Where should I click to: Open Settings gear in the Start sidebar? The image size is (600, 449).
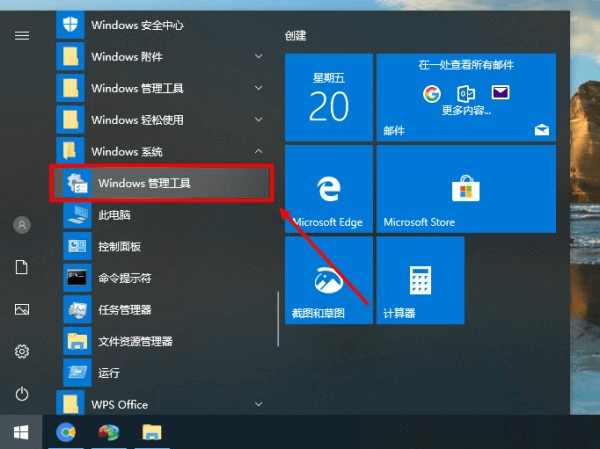22,351
